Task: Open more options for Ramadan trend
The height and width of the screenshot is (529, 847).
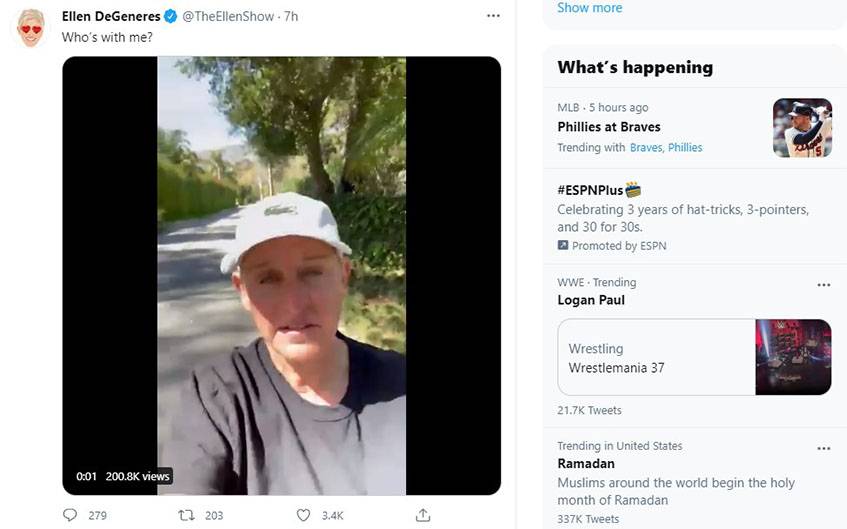Action: coord(823,448)
